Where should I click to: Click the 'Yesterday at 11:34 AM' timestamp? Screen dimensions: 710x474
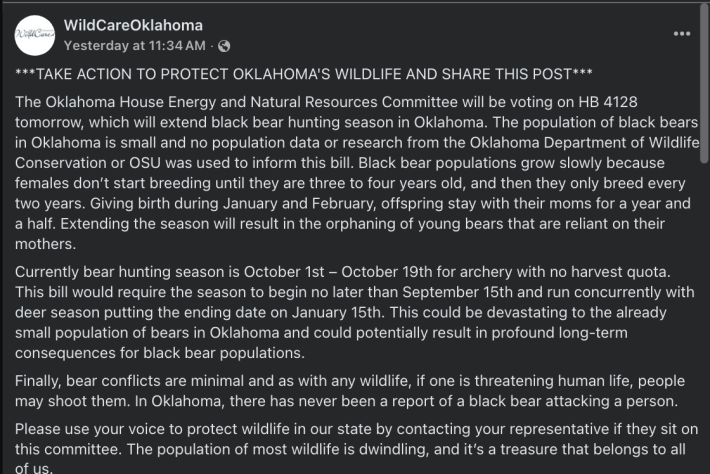(134, 45)
